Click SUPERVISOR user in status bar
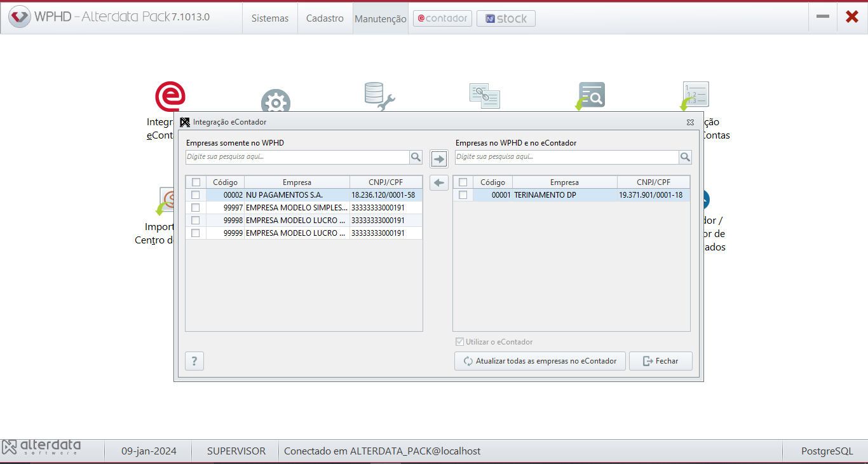Image resolution: width=868 pixels, height=464 pixels. pos(236,451)
